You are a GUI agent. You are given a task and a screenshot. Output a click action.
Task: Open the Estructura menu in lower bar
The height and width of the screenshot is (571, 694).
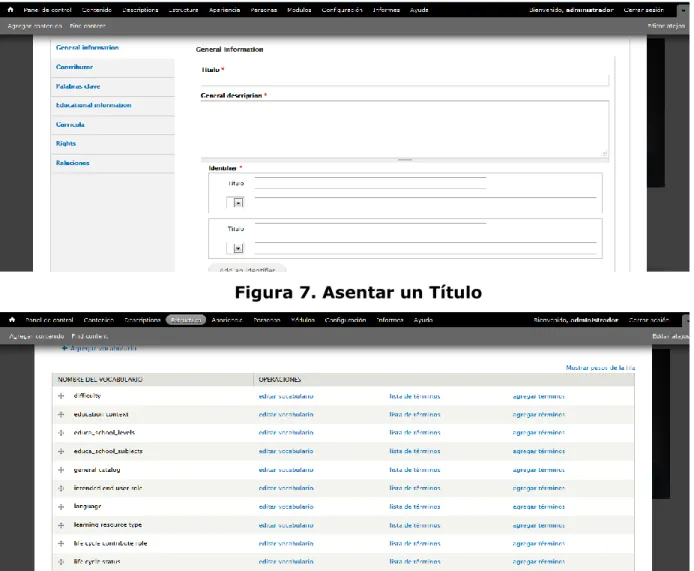click(186, 320)
